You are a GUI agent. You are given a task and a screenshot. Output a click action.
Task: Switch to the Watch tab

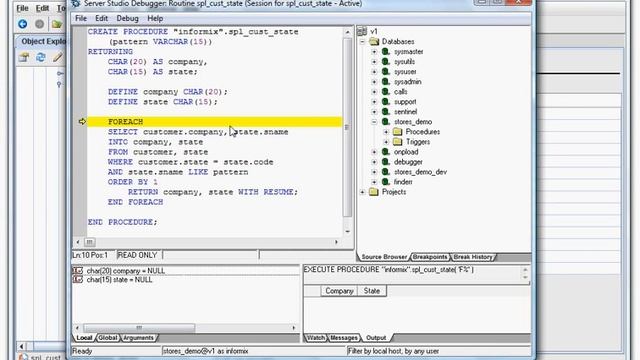pyautogui.click(x=316, y=338)
